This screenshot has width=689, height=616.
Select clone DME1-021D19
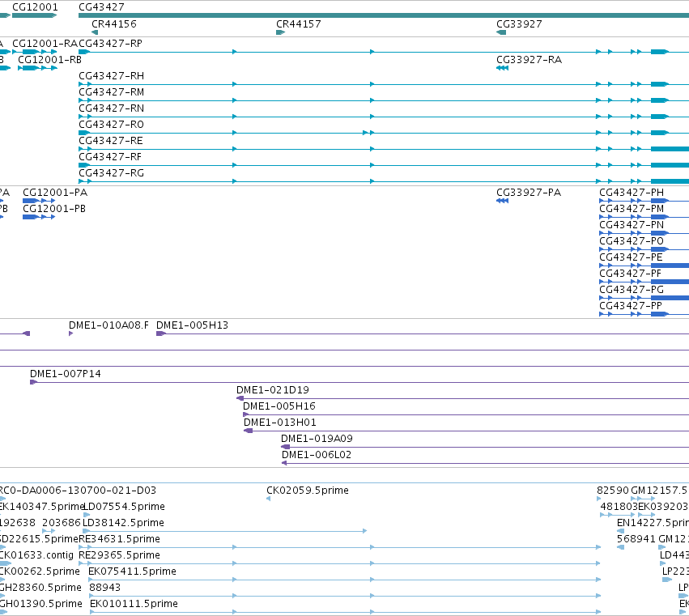(272, 390)
